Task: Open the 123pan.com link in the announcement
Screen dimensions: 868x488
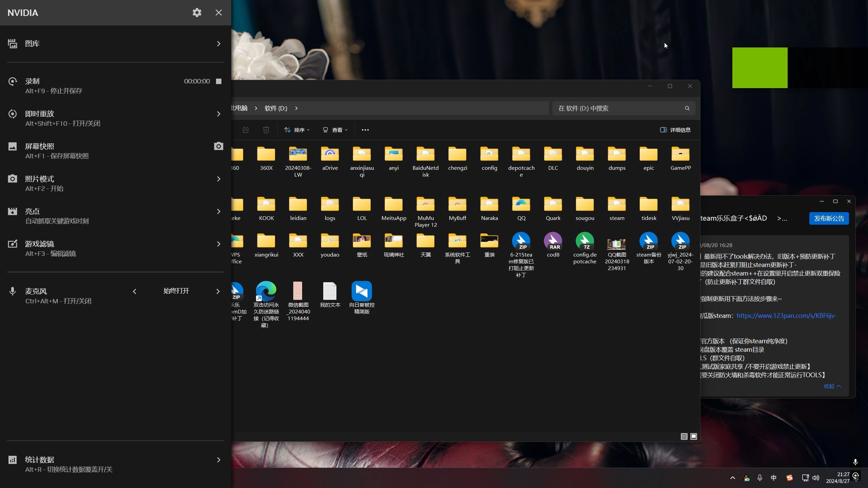Action: (x=787, y=316)
